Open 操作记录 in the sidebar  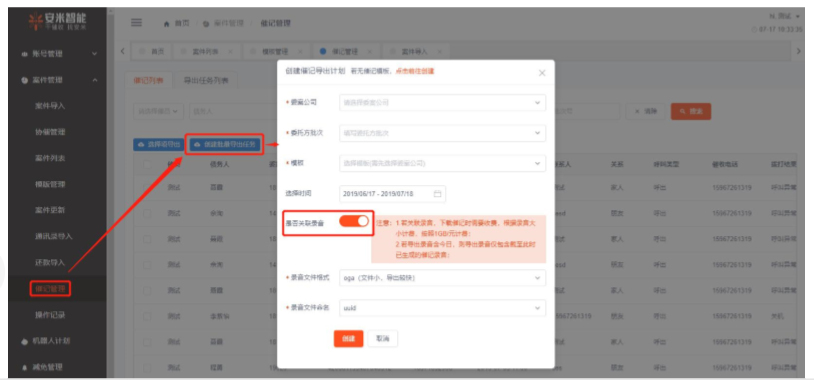pyautogui.click(x=50, y=315)
